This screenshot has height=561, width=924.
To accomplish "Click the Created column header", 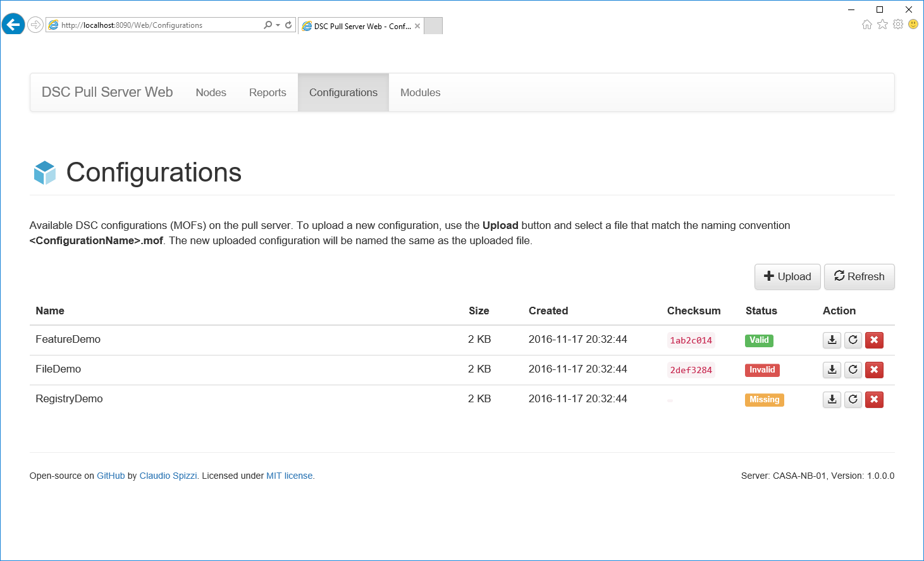I will [x=548, y=311].
